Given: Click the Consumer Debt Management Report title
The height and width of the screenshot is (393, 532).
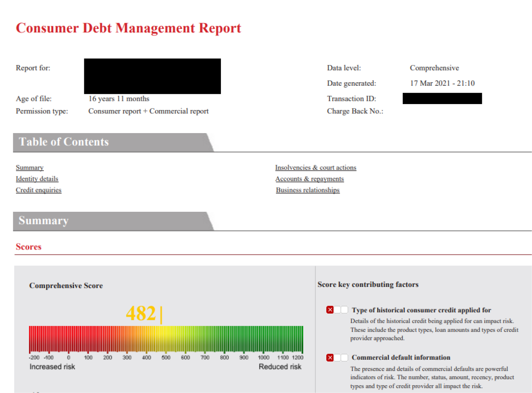Looking at the screenshot, I should [128, 28].
